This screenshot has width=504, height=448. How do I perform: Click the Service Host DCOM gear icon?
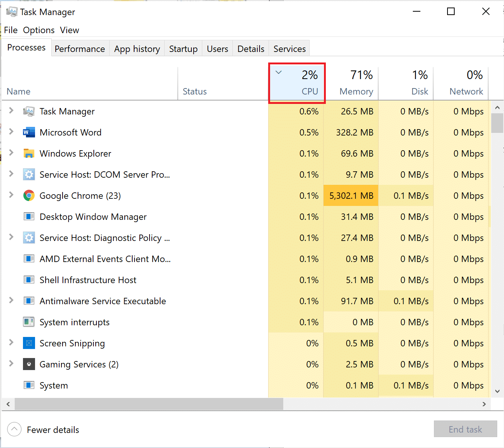[x=29, y=174]
